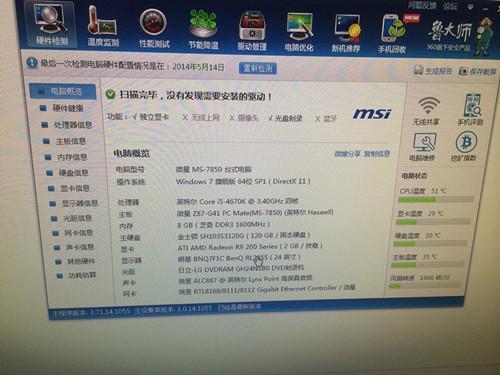Click the 重新检测 rescan button
Screen dimensions: 500x375
[258, 68]
